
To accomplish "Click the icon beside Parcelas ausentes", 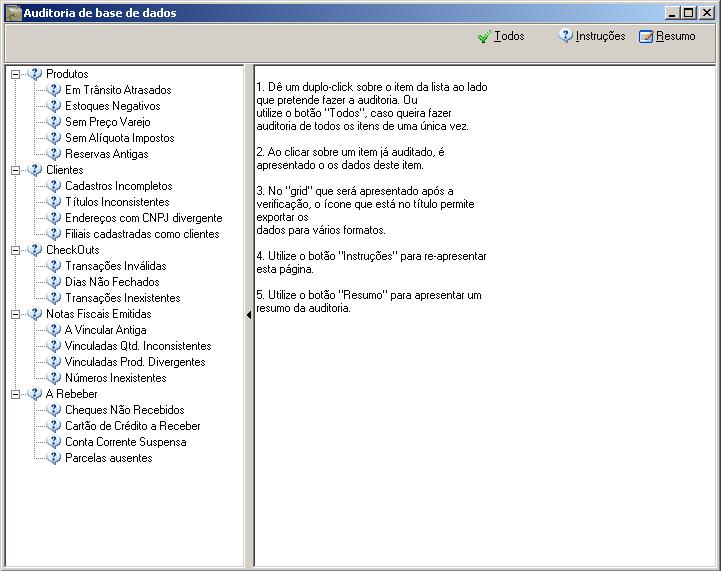I will tap(53, 458).
